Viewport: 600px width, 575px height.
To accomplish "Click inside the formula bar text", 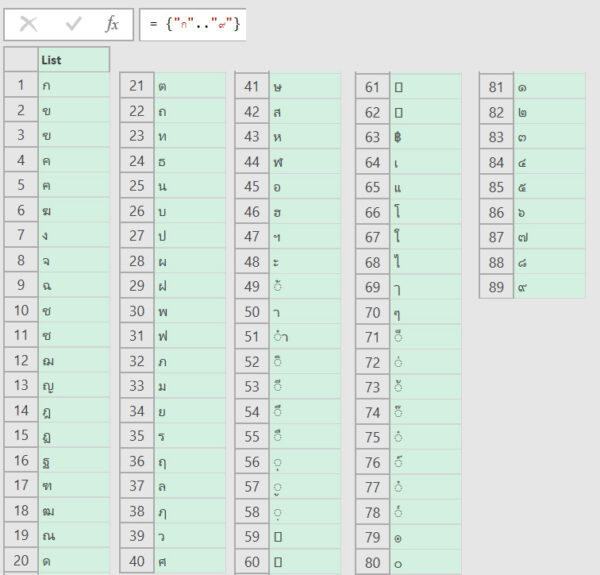I will pyautogui.click(x=194, y=24).
